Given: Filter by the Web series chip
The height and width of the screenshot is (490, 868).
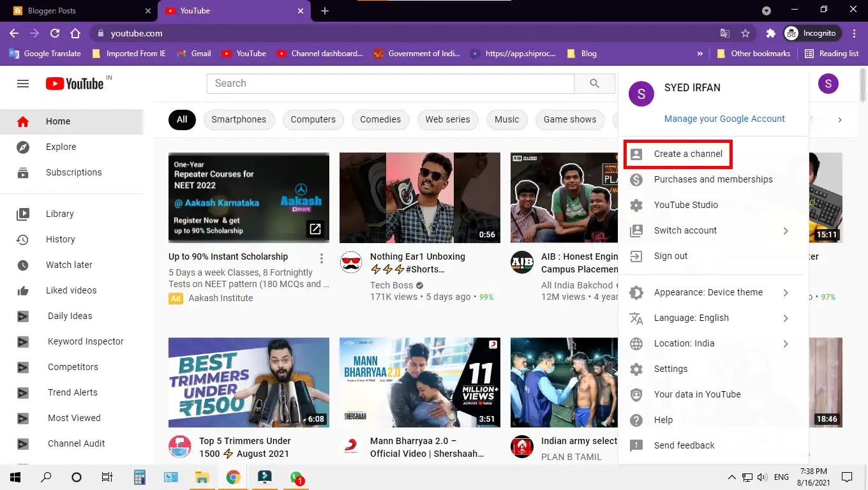Looking at the screenshot, I should 447,120.
